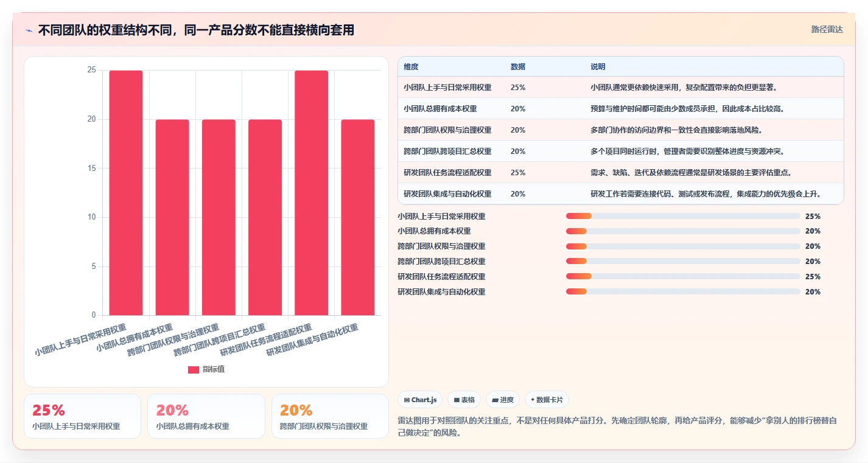This screenshot has height=463, width=868.
Task: Click the 20% value beside 研发团队集成与自动化权重 progress bar
Action: (x=813, y=292)
